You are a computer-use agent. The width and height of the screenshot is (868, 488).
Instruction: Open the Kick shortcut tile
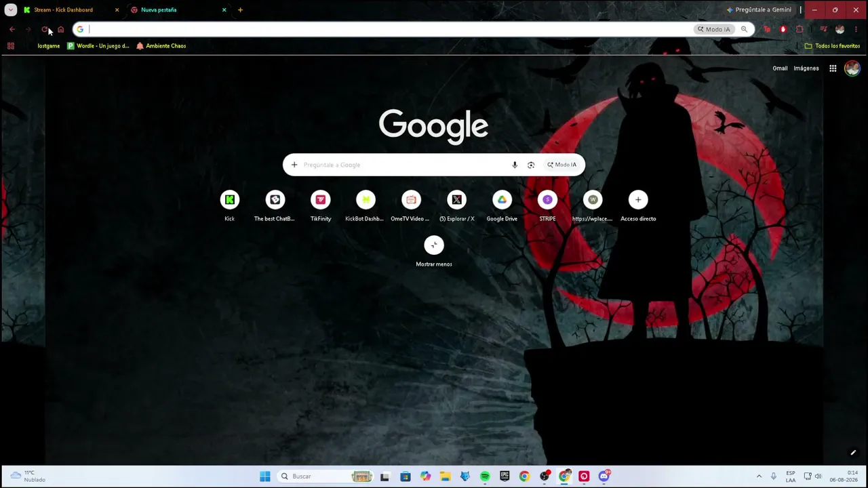229,205
